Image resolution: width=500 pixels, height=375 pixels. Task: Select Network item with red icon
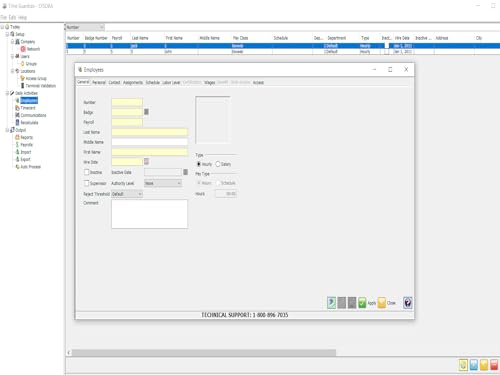pos(33,49)
